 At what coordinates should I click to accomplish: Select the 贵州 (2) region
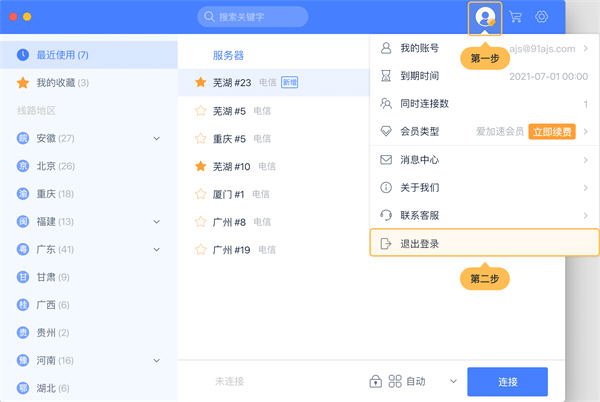pos(88,332)
